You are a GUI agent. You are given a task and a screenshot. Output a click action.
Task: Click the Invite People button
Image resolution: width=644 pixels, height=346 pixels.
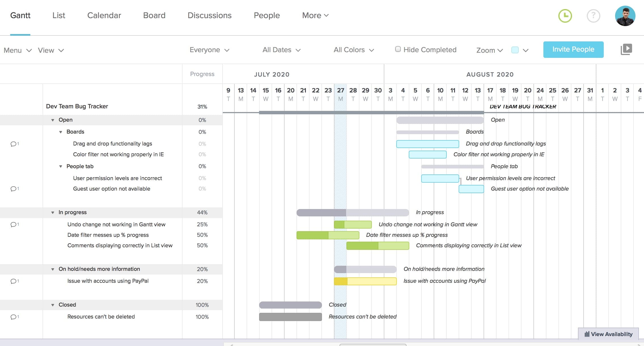573,49
